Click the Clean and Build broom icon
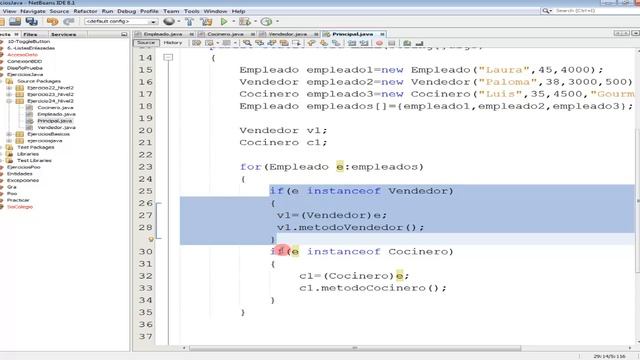640x360 pixels. (207, 21)
